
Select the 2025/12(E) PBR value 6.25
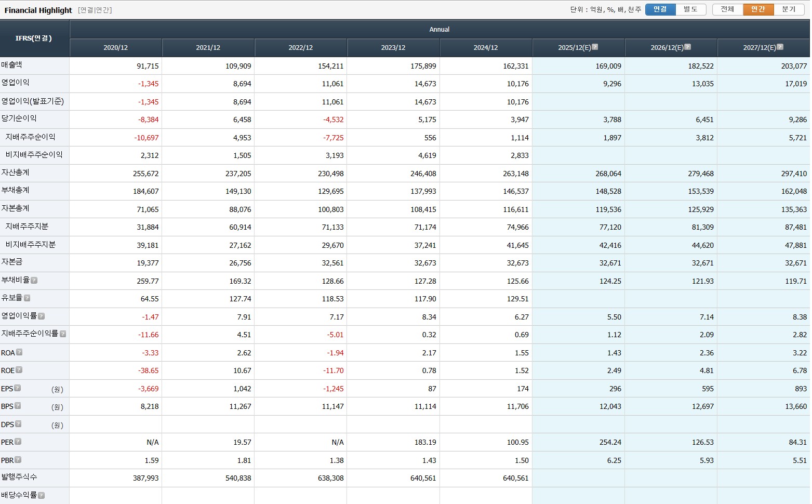pos(614,460)
